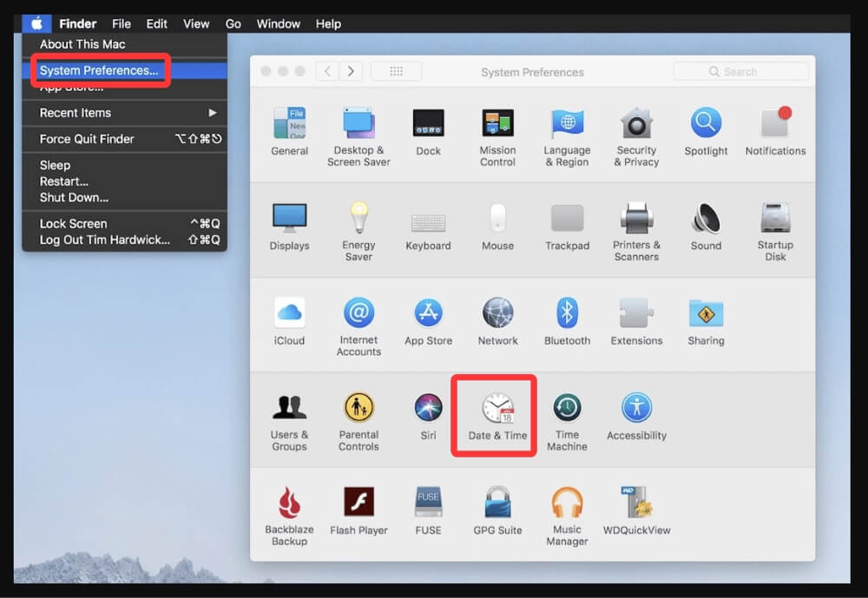Click the Bluetooth preference icon
This screenshot has height=598, width=868.
point(567,312)
